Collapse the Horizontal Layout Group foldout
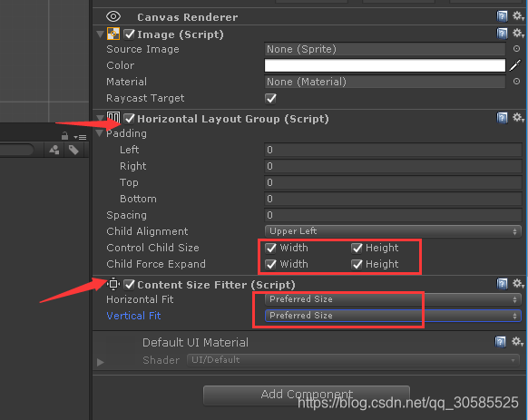The width and height of the screenshot is (528, 420). pyautogui.click(x=100, y=118)
